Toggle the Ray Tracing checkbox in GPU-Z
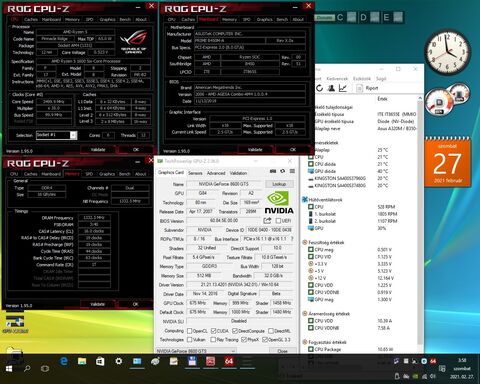Image resolution: width=480 pixels, height=384 pixels. pyautogui.click(x=213, y=339)
